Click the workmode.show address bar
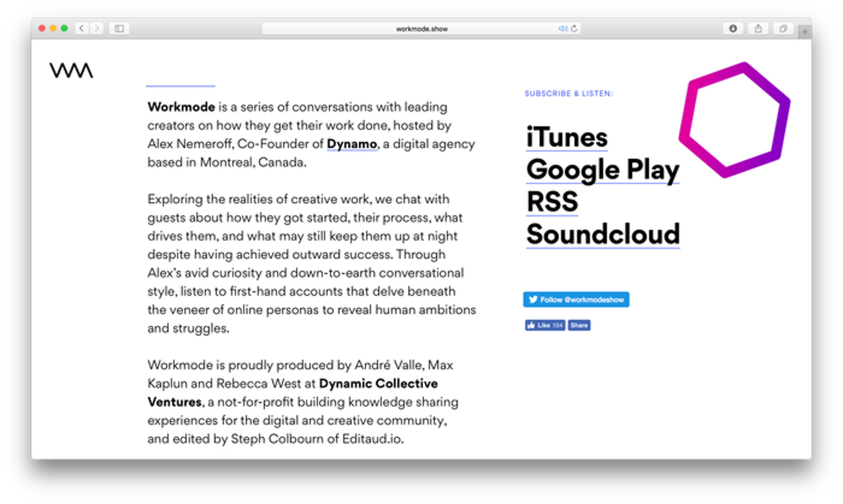The height and width of the screenshot is (504, 843). click(x=421, y=29)
